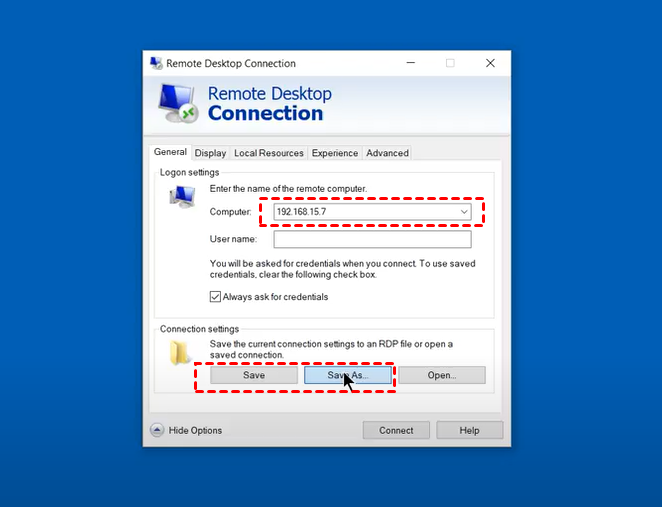The height and width of the screenshot is (507, 662).
Task: Click the 'Connection settings' group label
Action: point(199,329)
